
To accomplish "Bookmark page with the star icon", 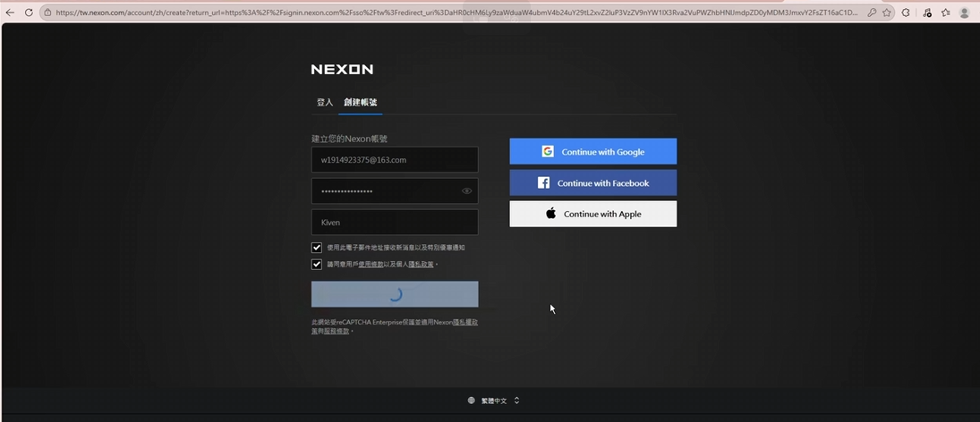I will pos(887,13).
